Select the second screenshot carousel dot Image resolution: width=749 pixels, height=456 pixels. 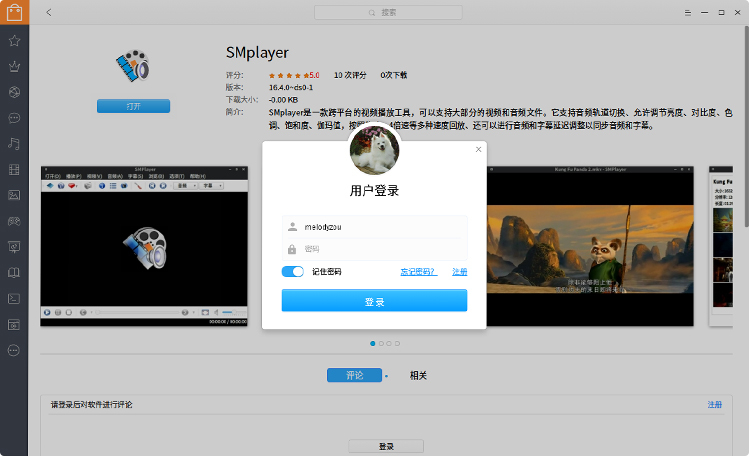[x=381, y=343]
